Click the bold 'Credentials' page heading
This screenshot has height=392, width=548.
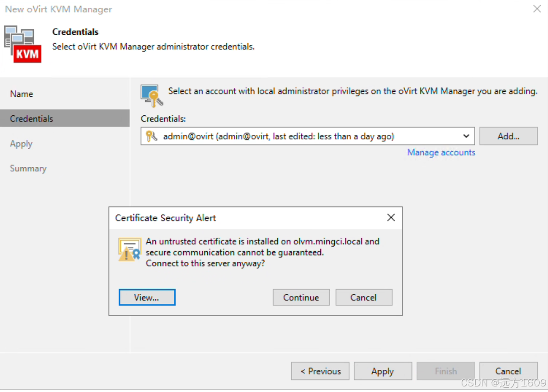(75, 32)
